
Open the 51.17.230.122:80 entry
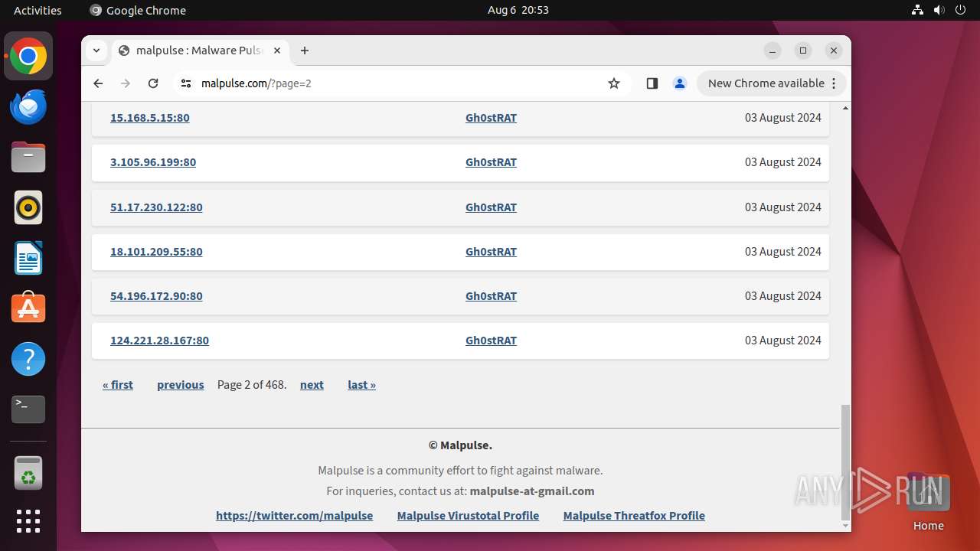coord(156,207)
